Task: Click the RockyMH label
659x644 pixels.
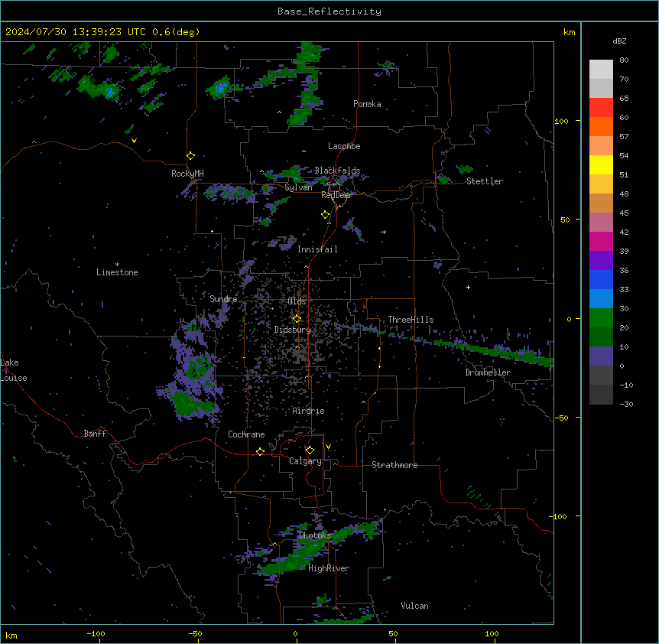Action: pyautogui.click(x=187, y=174)
